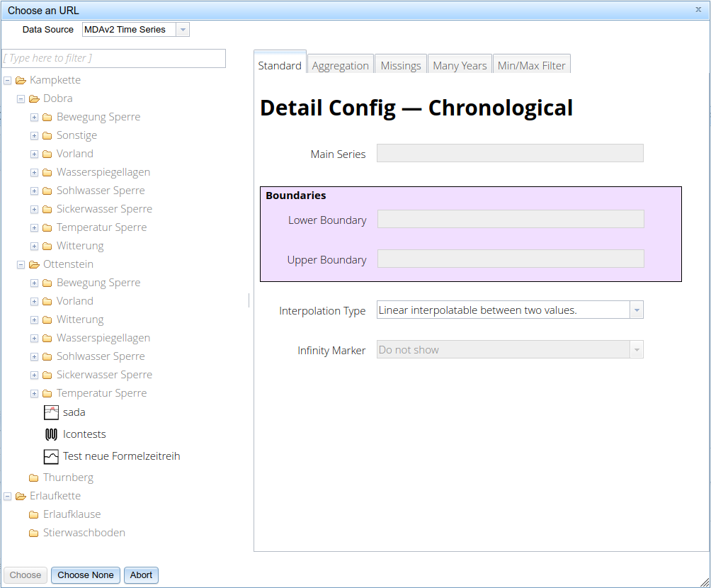Click the Test neue Formelzeitreih chart icon
Viewport: 711px width, 588px height.
[x=51, y=456]
